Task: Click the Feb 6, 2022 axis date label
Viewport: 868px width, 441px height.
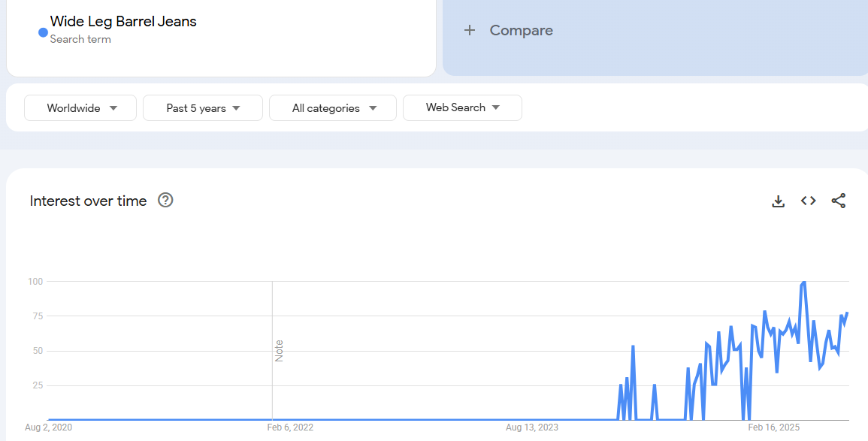Action: click(x=290, y=427)
